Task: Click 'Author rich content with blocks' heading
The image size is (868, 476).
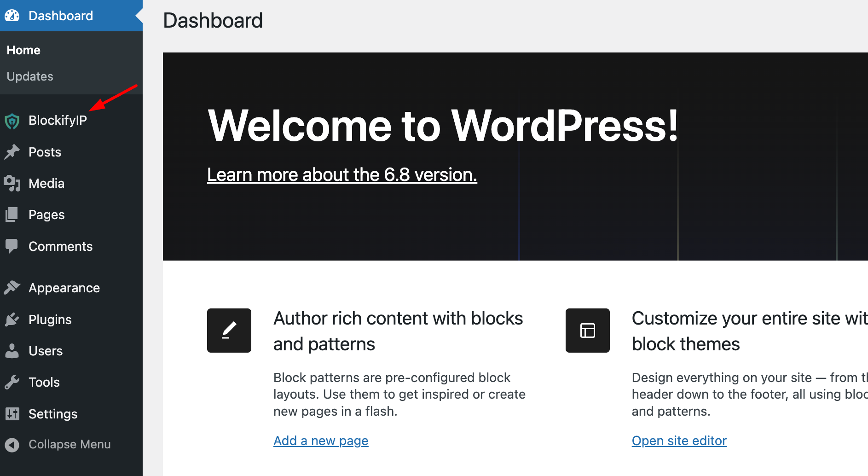Action: 398,331
